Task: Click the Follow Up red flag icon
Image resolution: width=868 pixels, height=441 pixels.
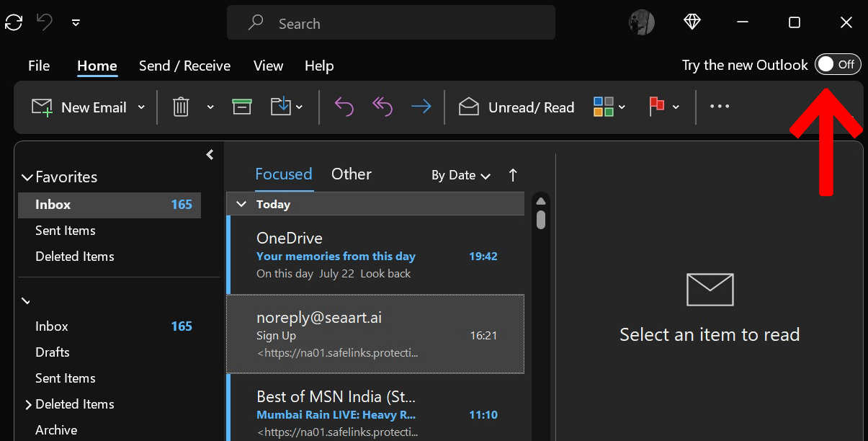Action: (656, 107)
